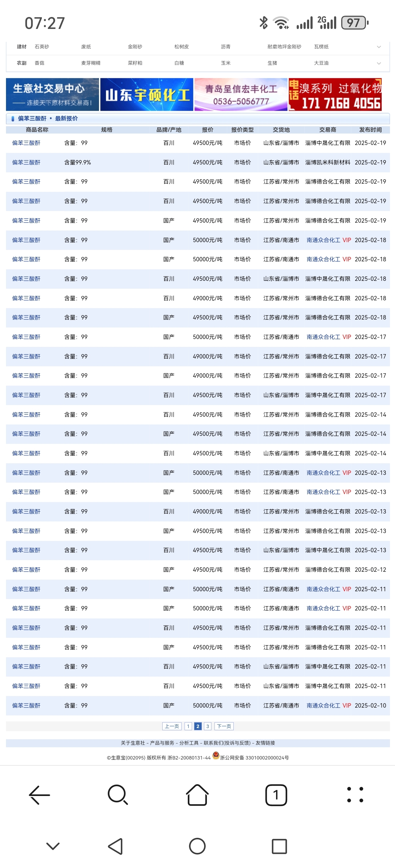The width and height of the screenshot is (395, 868).
Task: Go to previous page 上一页
Action: pos(171,726)
